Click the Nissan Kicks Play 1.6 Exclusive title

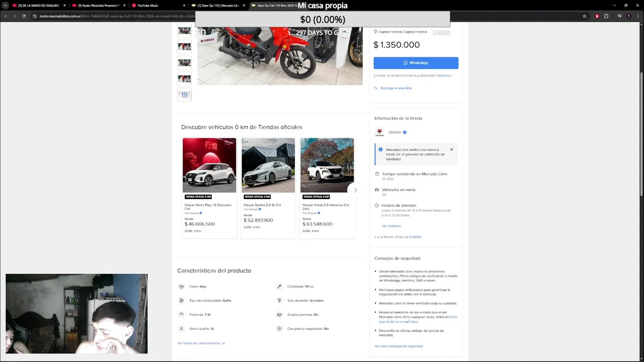[208, 207]
